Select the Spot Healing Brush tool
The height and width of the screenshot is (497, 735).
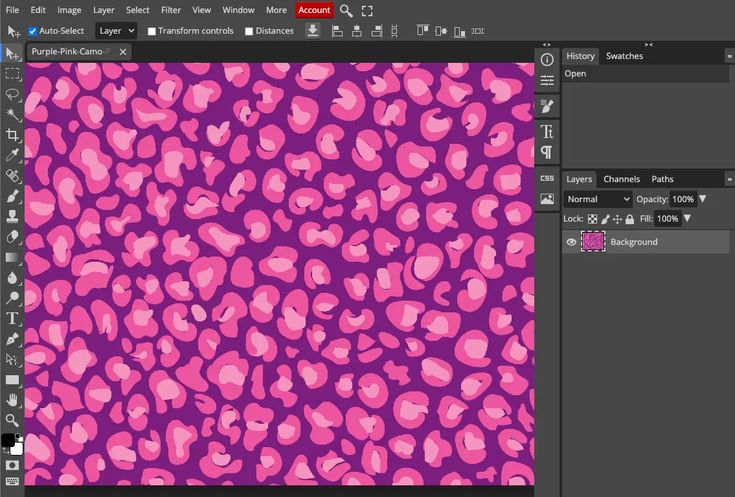[12, 176]
